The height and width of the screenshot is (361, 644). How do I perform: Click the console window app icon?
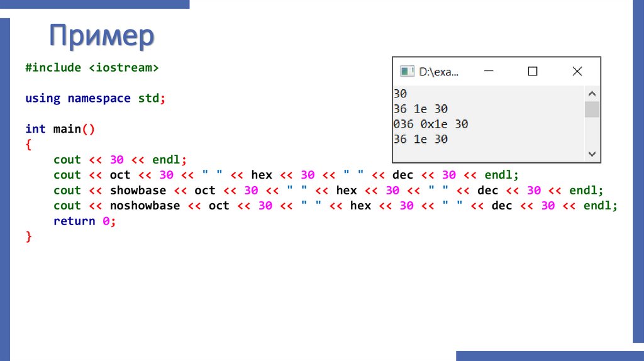pyautogui.click(x=407, y=72)
